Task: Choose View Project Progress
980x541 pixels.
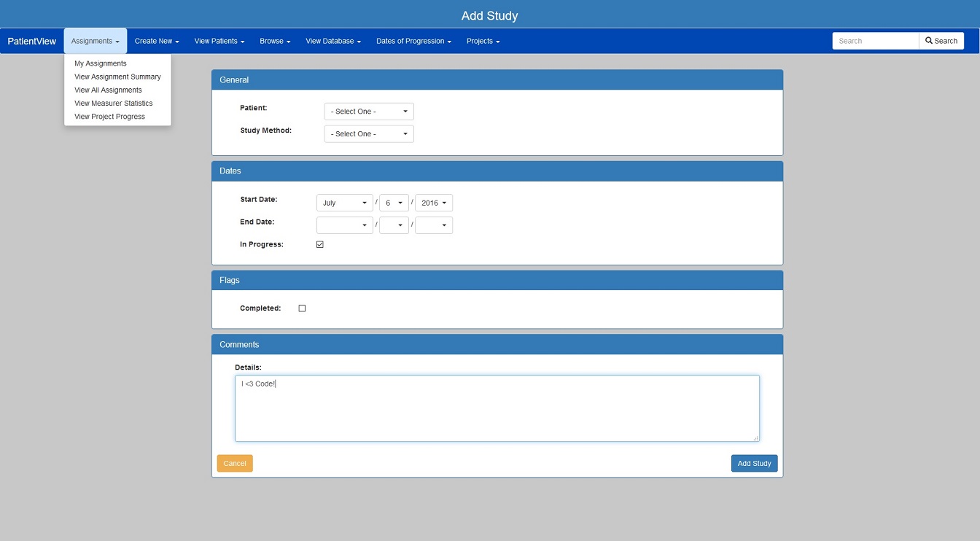Action: point(117,117)
